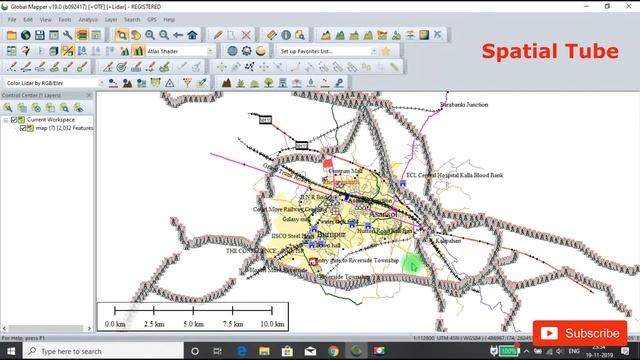Uncheck the map (7) layer checkbox
Viewport: 640px width, 360px height.
[23, 128]
